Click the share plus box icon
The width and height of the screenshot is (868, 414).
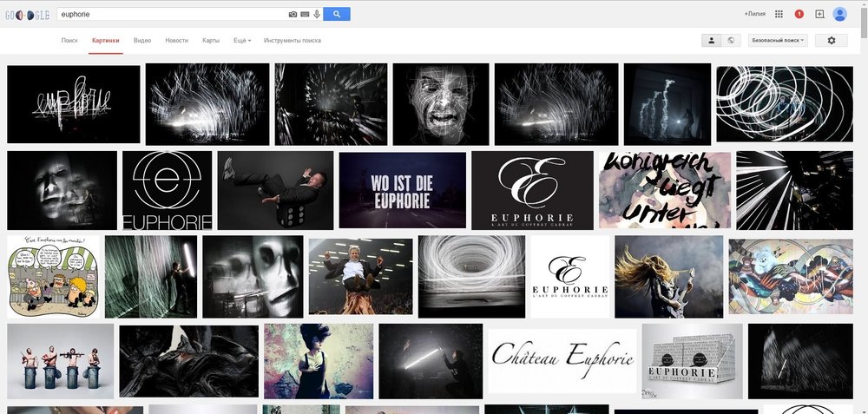pyautogui.click(x=819, y=14)
